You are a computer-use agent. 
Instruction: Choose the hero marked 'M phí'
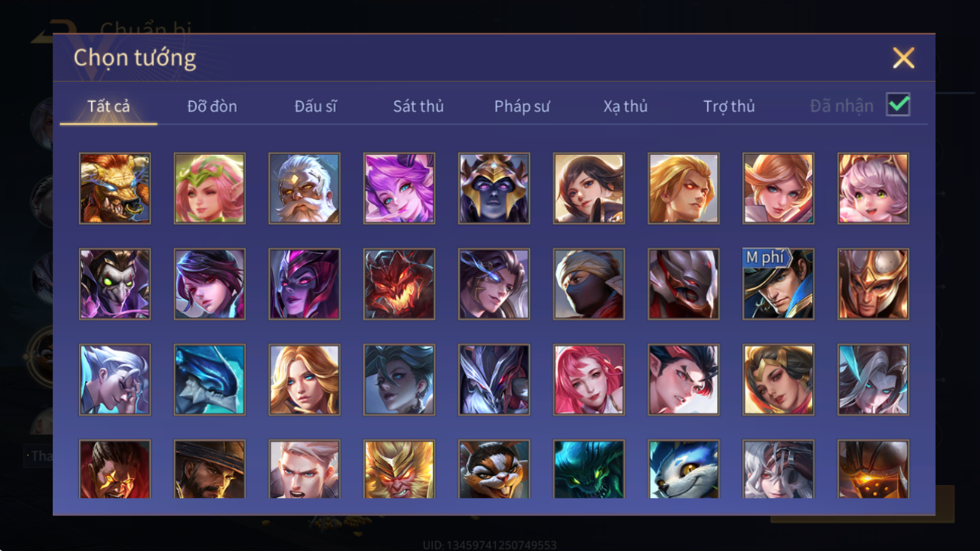click(x=778, y=283)
